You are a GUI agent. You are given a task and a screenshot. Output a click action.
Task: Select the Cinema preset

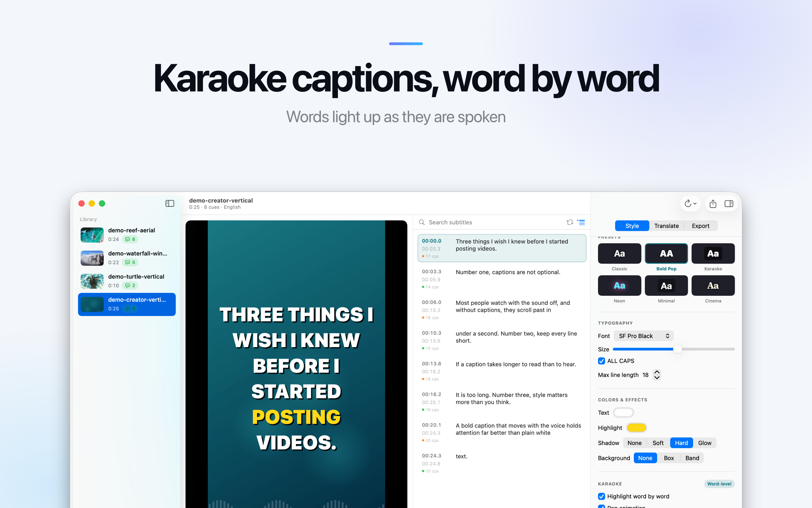coord(713,286)
